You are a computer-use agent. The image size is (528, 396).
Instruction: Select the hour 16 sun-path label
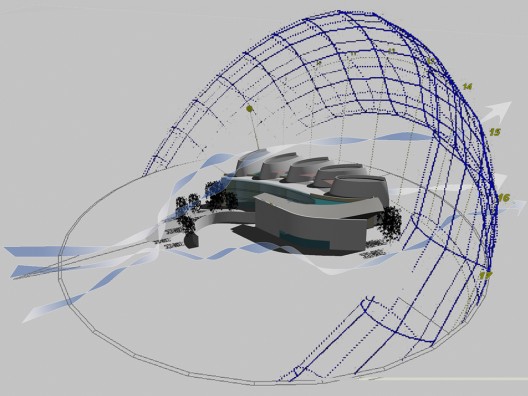coord(504,198)
